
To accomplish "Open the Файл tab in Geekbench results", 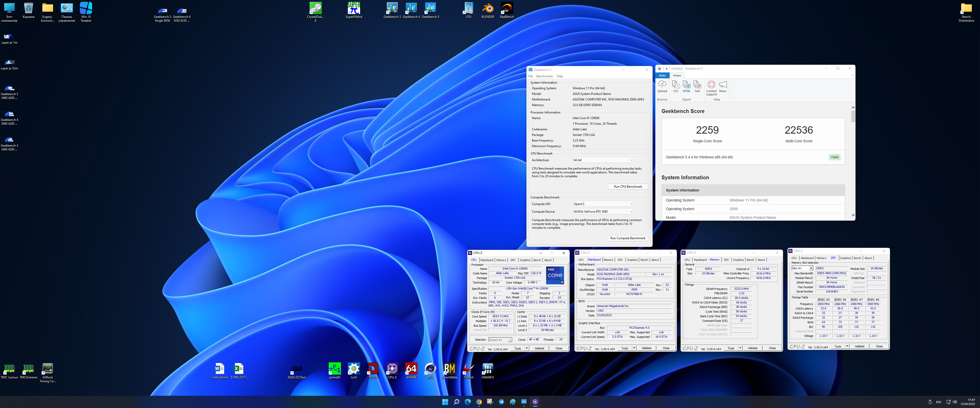I will point(662,75).
